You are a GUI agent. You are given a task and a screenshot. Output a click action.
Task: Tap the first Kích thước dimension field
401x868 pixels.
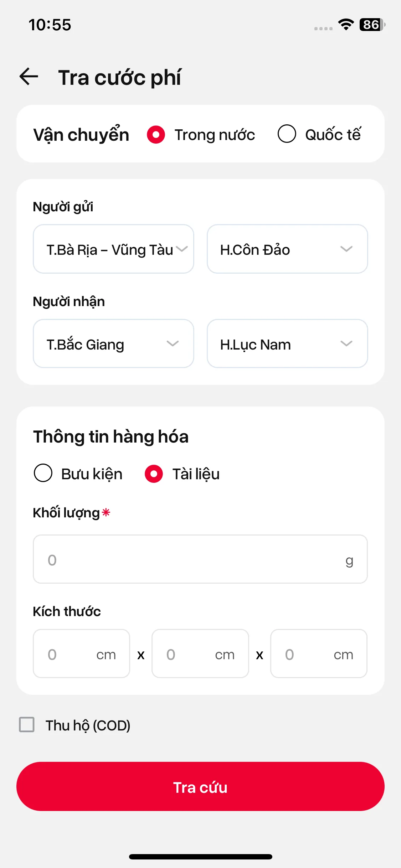(81, 654)
